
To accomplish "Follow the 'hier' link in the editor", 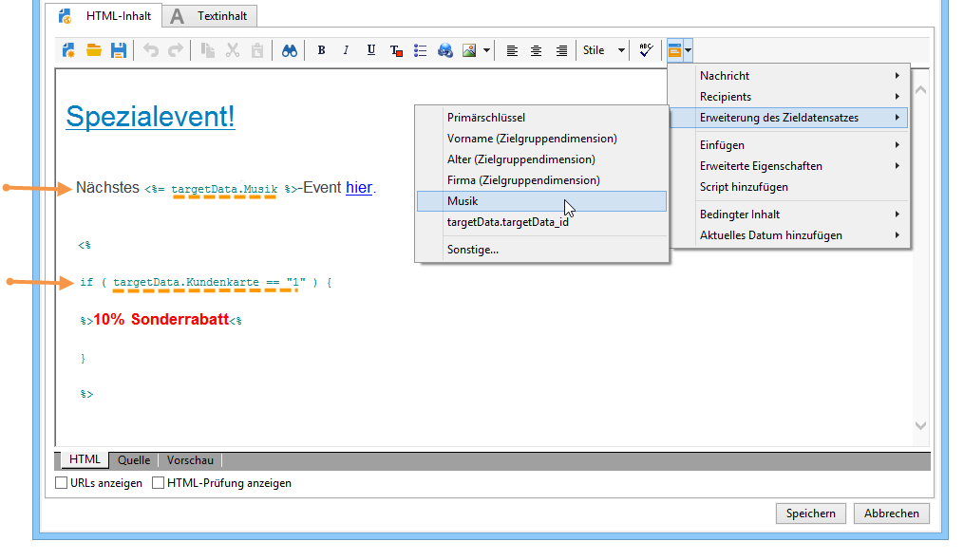I will coord(358,188).
